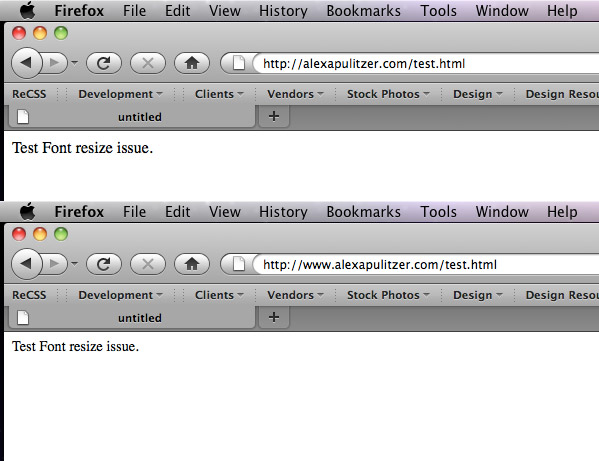This screenshot has height=461, width=599.
Task: Open history dropdown arrow in bottom window
Action: tap(74, 263)
